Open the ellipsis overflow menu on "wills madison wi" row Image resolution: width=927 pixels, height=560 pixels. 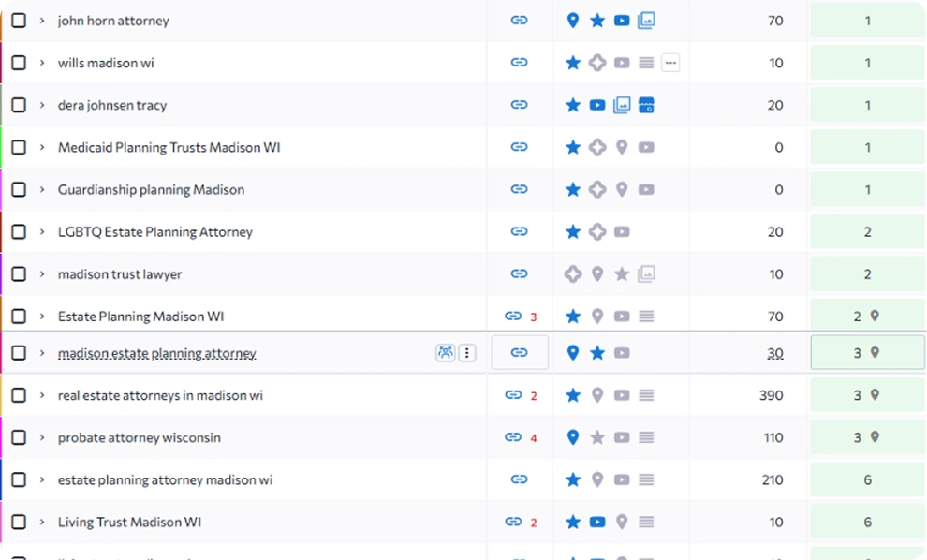click(x=670, y=62)
